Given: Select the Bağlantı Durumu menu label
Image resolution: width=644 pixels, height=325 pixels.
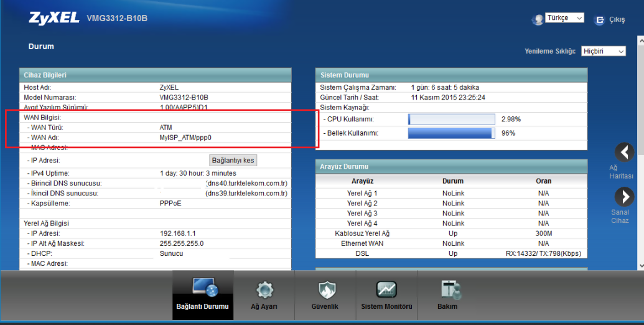Looking at the screenshot, I should pos(203,306).
